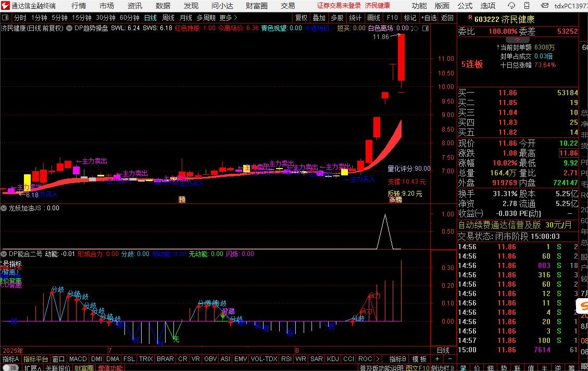This screenshot has height=371, width=588.
Task: Select the 多周期 multi-period view
Action: [206, 18]
